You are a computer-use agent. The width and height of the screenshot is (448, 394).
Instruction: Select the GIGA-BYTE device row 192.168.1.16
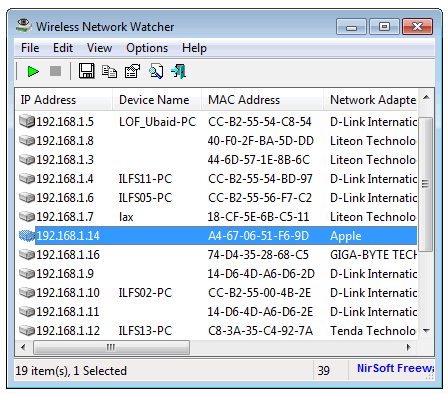tap(216, 255)
